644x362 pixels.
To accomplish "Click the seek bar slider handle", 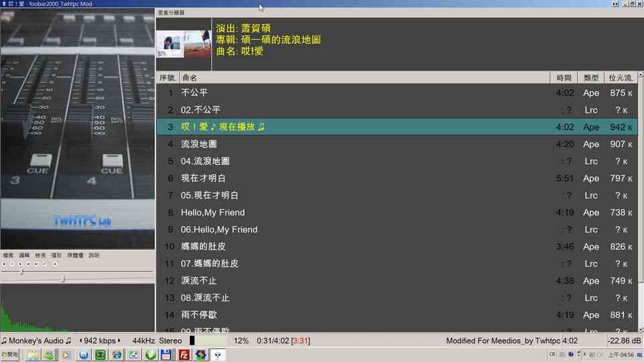I will (x=21, y=271).
